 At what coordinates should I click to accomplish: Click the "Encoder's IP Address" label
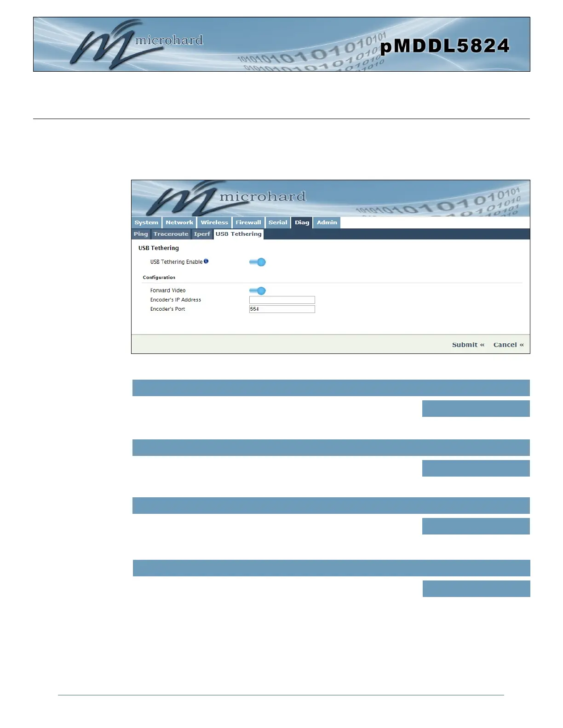coord(176,300)
